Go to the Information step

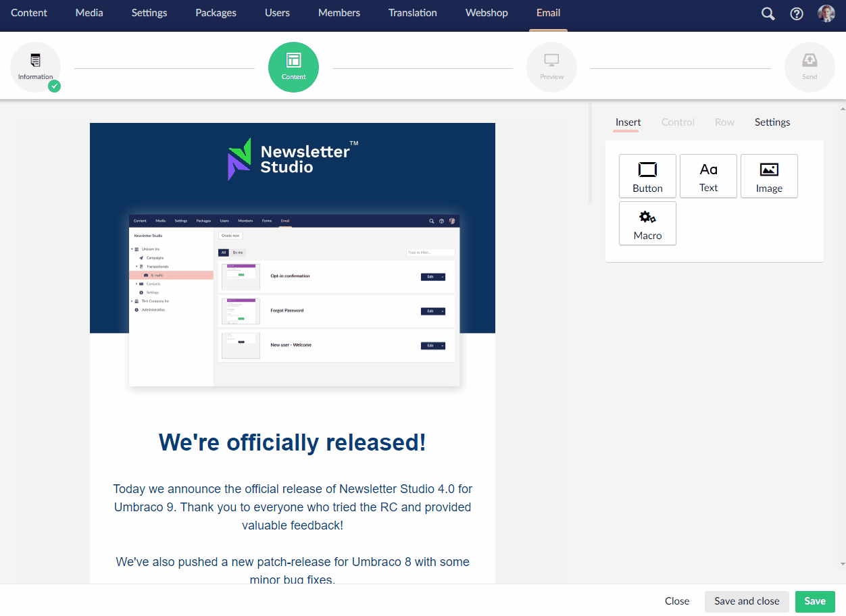(x=35, y=68)
